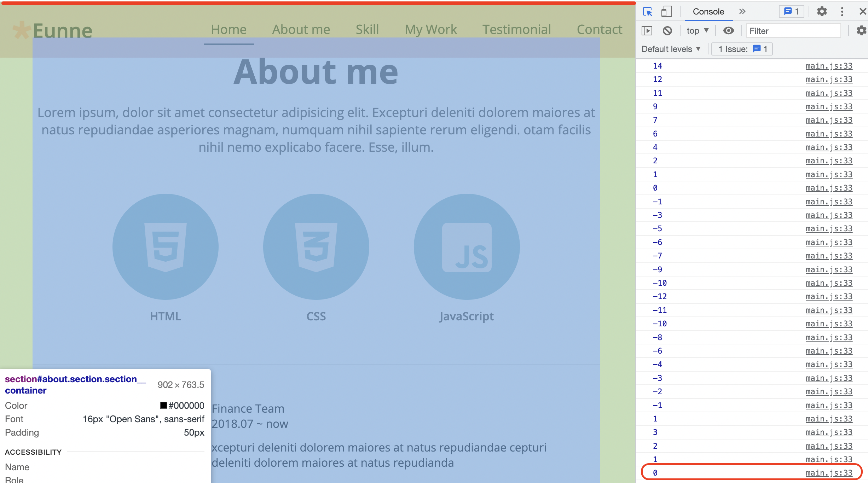Show the console sidebar panel icon
Image resolution: width=868 pixels, height=483 pixels.
point(647,31)
